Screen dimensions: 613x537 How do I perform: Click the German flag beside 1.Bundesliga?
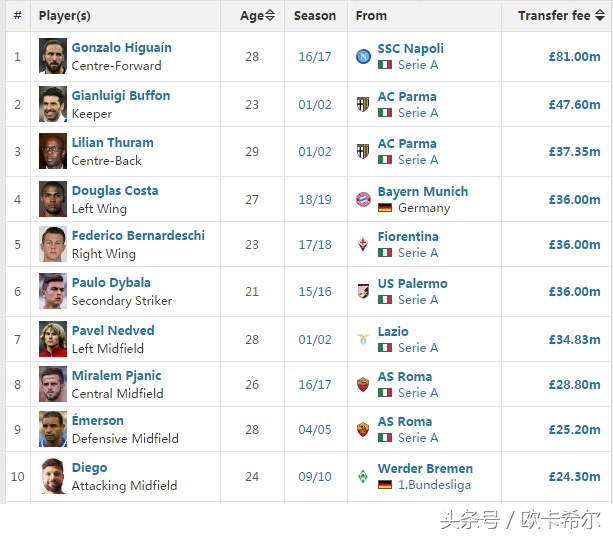(x=385, y=485)
